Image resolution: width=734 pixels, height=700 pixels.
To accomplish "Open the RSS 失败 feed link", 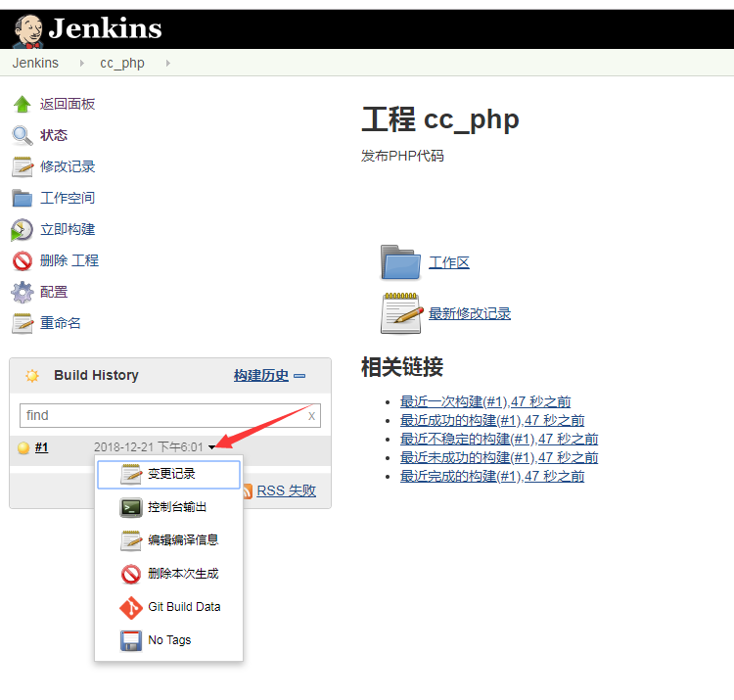I will [287, 490].
